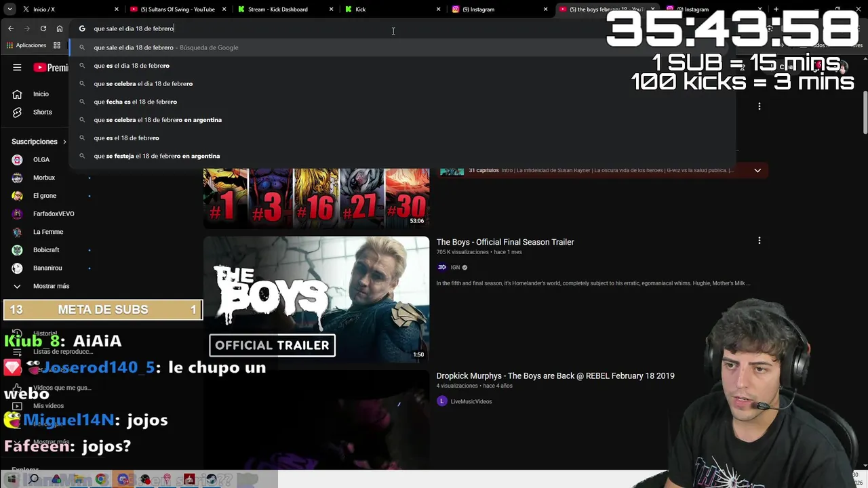868x488 pixels.
Task: Open Inicio in YouTube sidebar
Action: click(x=41, y=94)
